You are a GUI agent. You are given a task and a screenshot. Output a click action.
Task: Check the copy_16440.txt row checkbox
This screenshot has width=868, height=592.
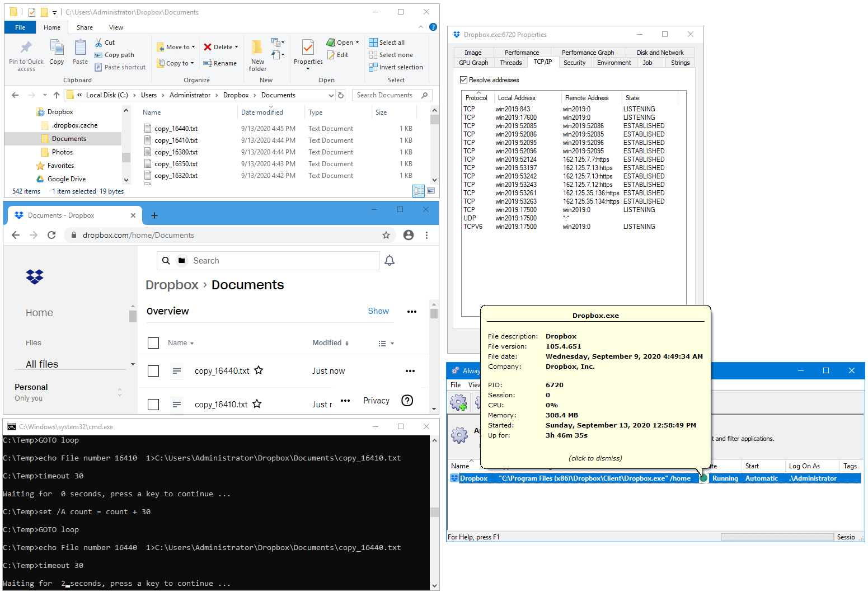153,371
